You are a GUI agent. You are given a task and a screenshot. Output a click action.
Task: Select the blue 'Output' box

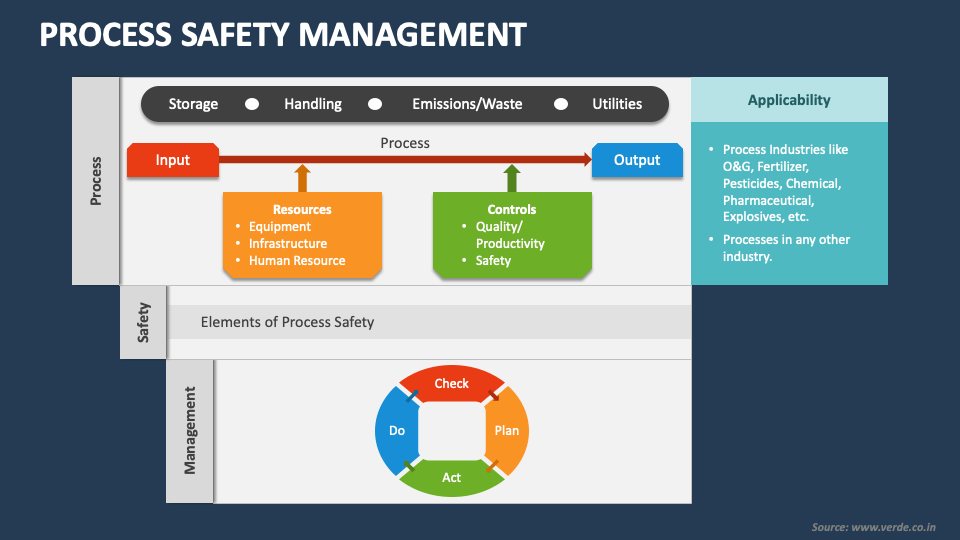[x=637, y=160]
